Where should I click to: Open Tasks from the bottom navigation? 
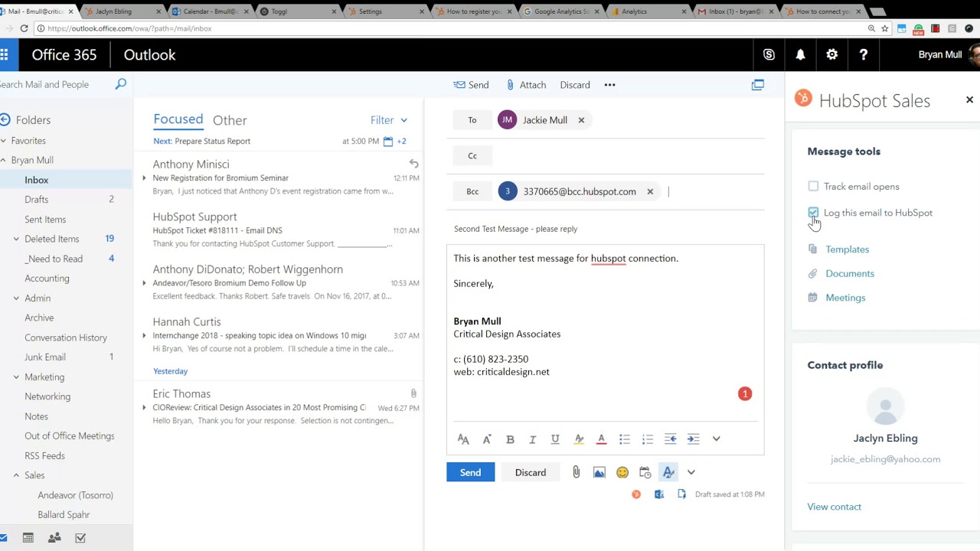click(x=80, y=538)
